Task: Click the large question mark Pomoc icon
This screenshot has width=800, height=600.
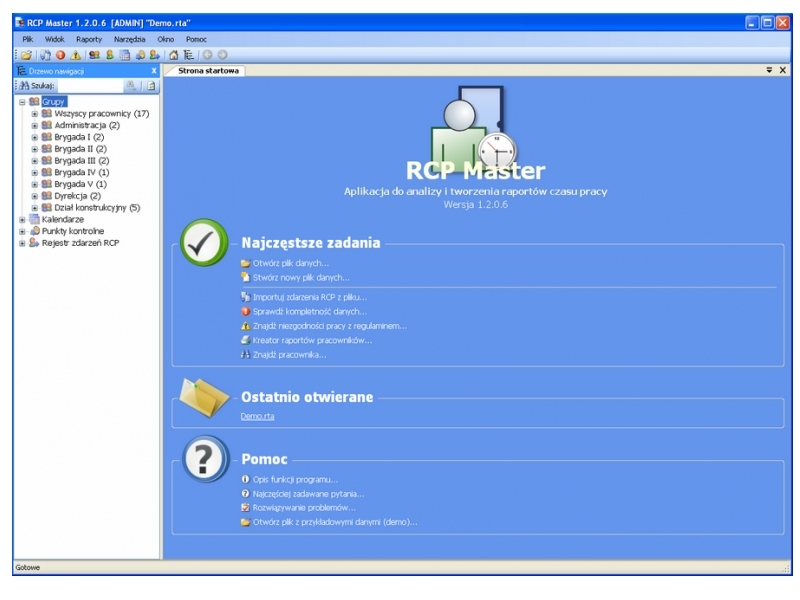Action: (203, 459)
